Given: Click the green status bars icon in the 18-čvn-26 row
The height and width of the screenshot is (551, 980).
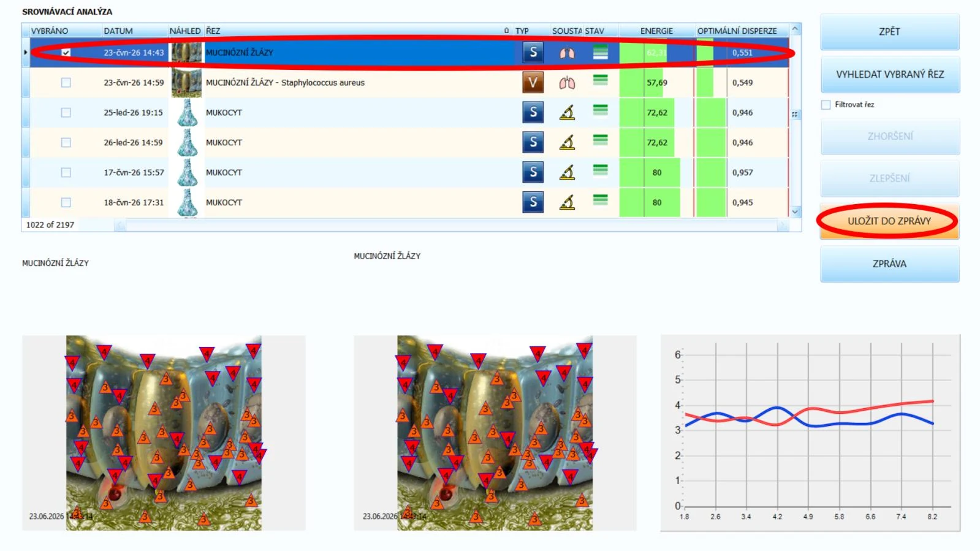Looking at the screenshot, I should tap(601, 199).
